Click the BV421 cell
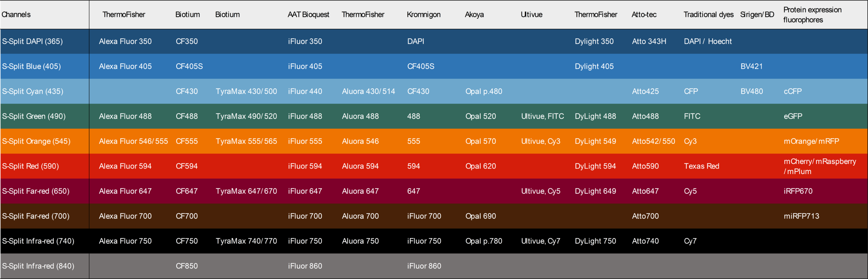Image resolution: width=868 pixels, height=279 pixels. [751, 66]
